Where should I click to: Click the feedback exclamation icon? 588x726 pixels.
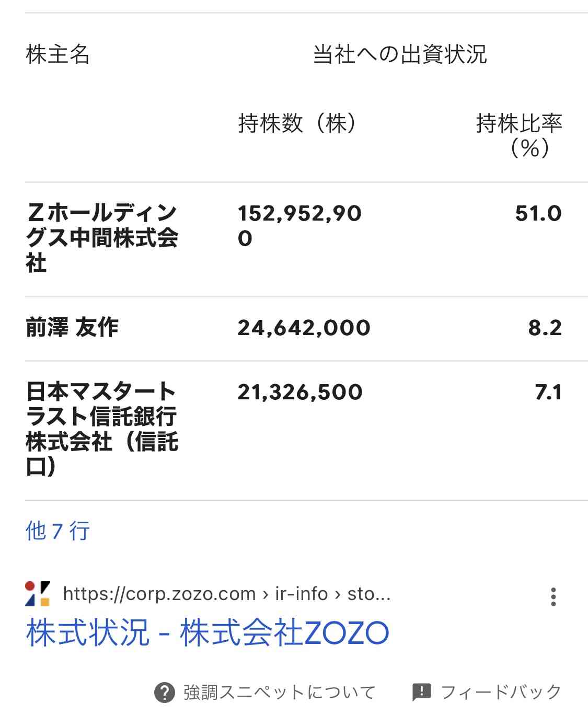(x=421, y=692)
